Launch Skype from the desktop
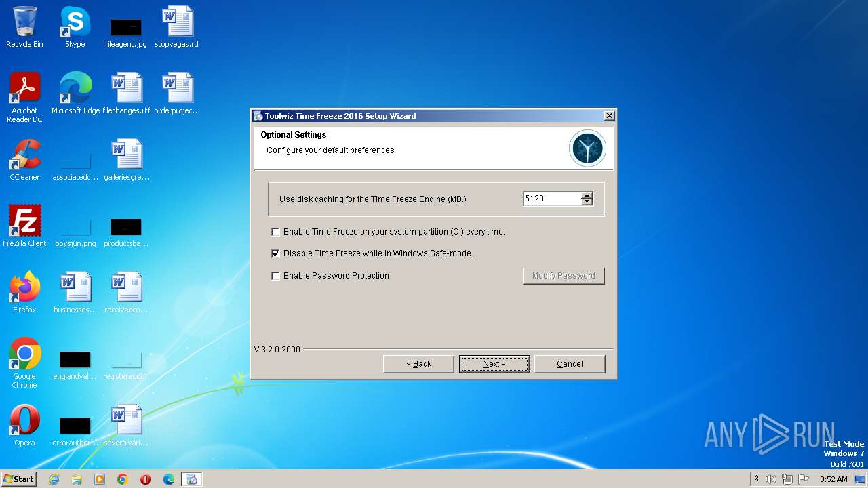 pos(75,27)
